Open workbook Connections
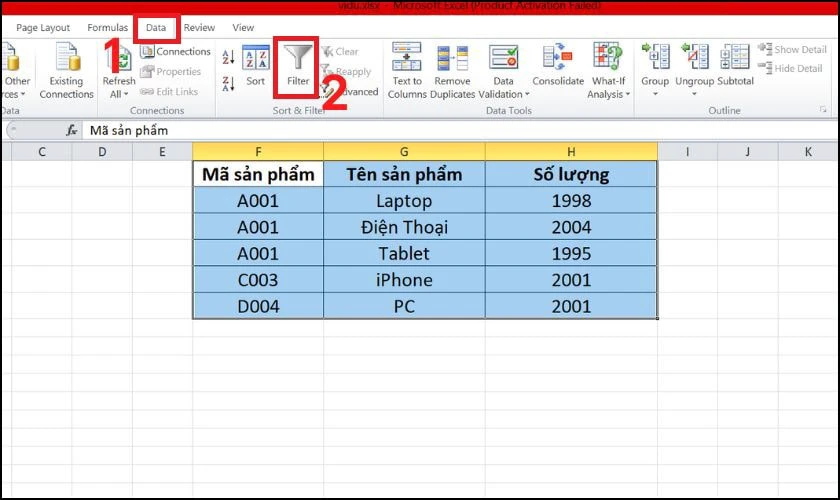 pyautogui.click(x=176, y=51)
